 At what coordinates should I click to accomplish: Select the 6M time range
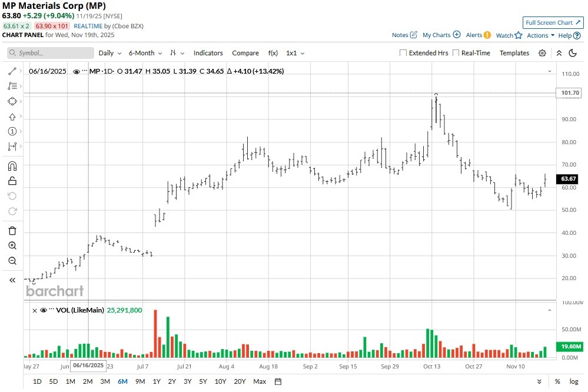pos(122,382)
